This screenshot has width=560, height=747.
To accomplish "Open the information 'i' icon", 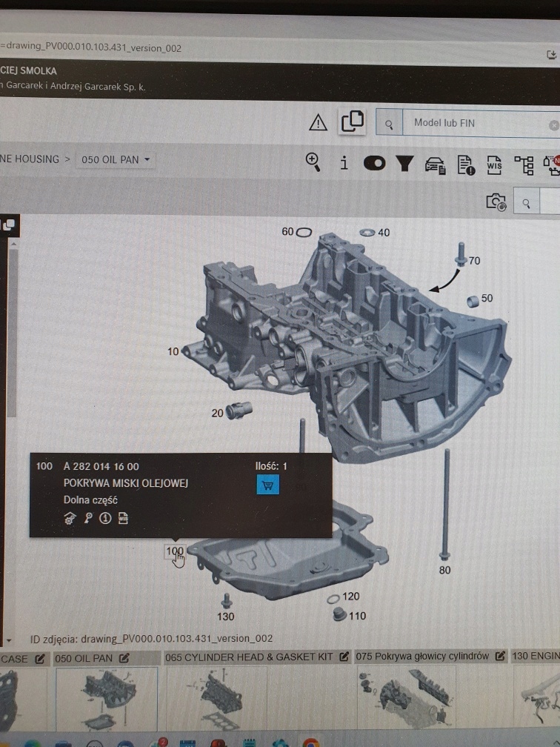I will 344,163.
